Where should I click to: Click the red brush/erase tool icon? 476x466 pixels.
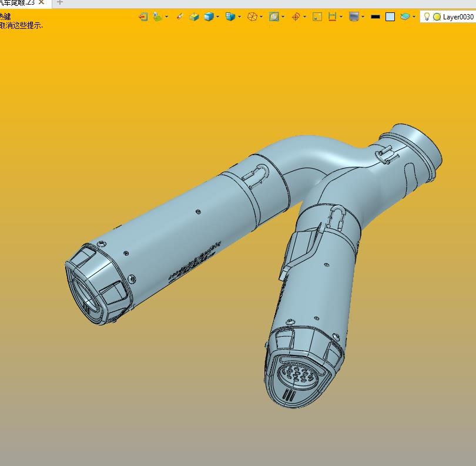pyautogui.click(x=180, y=16)
